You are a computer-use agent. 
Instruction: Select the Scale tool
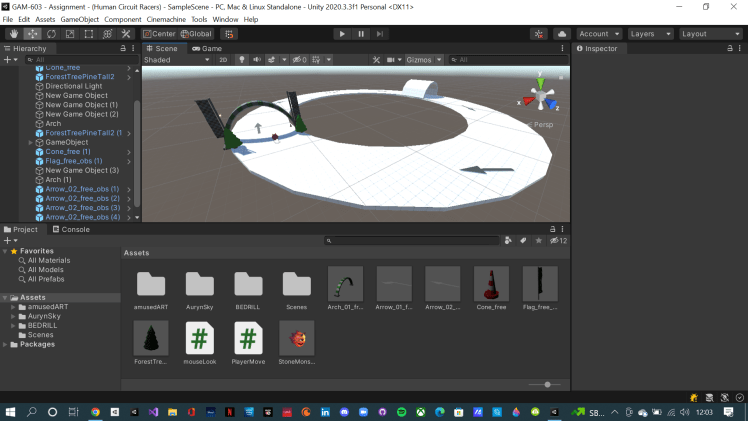tap(69, 34)
